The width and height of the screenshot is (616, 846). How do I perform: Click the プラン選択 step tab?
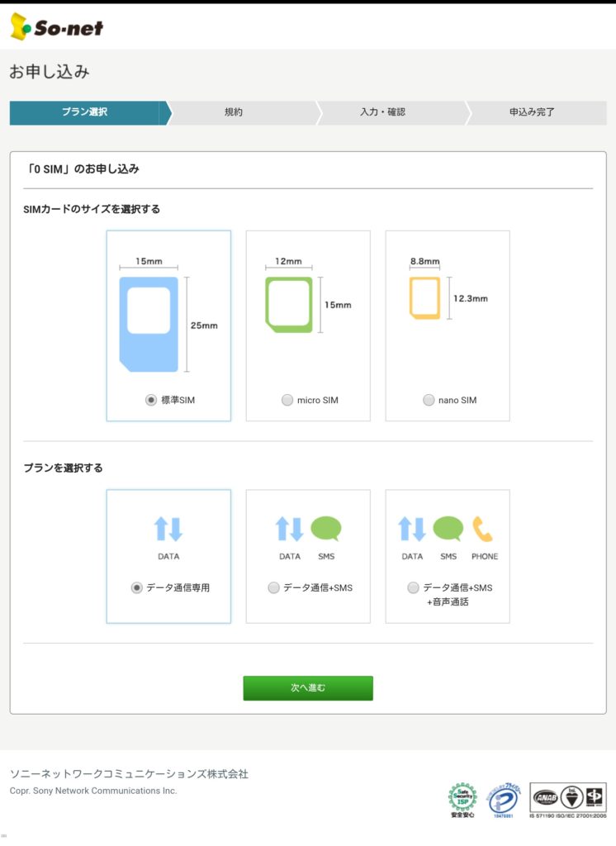point(89,112)
